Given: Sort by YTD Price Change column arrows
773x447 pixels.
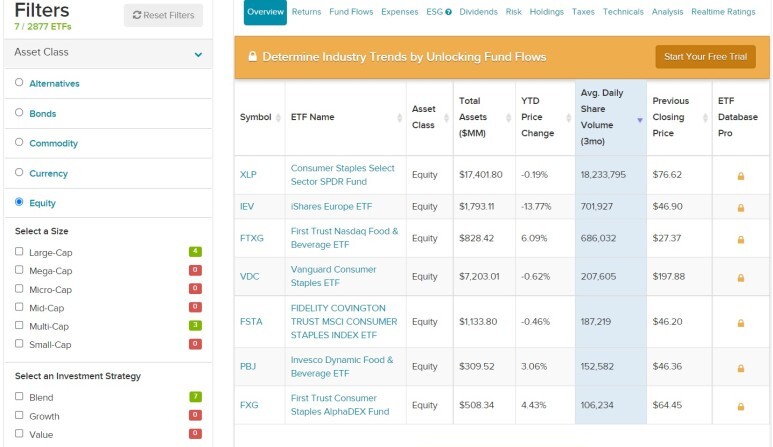Looking at the screenshot, I should click(568, 117).
